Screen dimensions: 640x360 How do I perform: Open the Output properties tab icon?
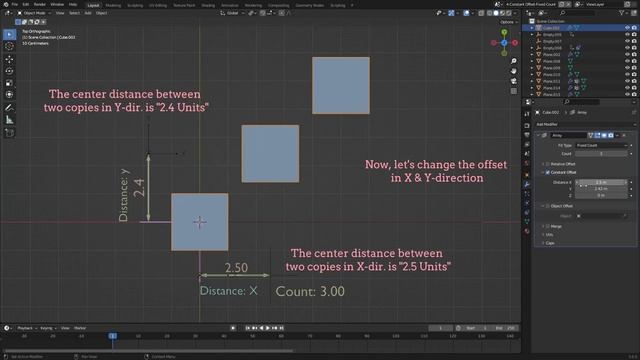pyautogui.click(x=527, y=135)
